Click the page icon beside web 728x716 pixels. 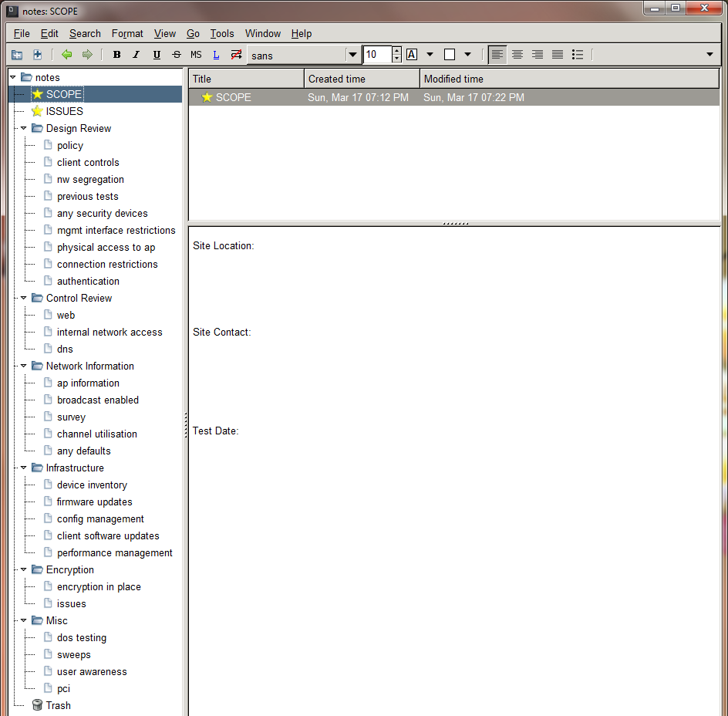coord(48,315)
